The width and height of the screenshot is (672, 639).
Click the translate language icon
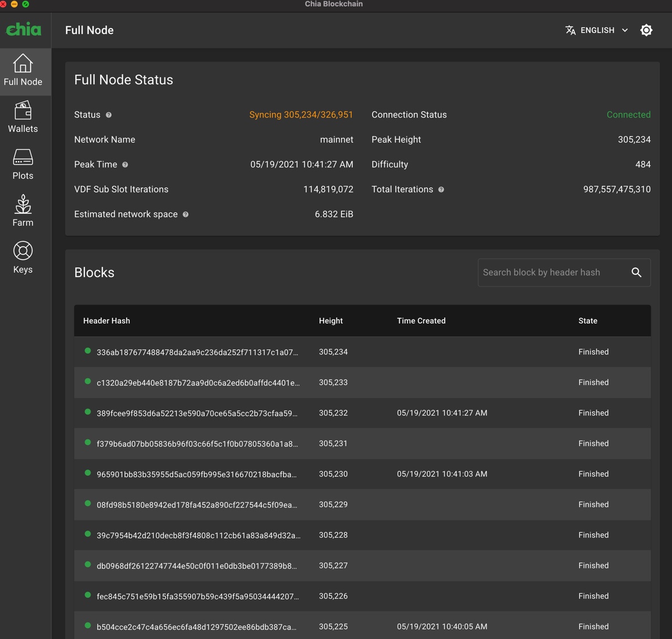tap(570, 30)
